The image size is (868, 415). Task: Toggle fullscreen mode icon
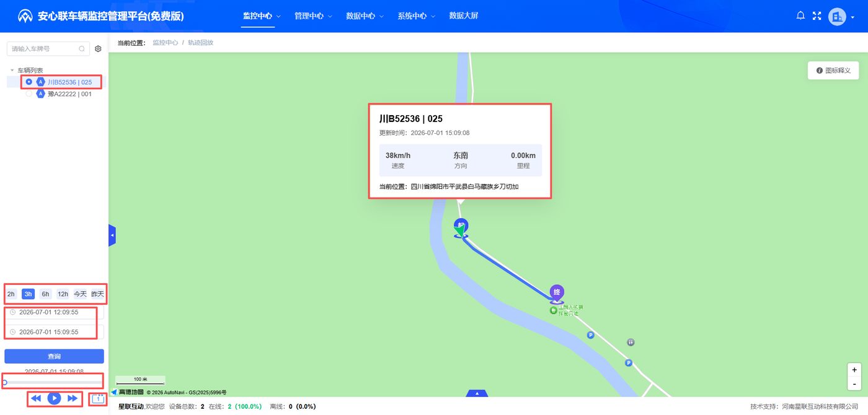pos(817,16)
